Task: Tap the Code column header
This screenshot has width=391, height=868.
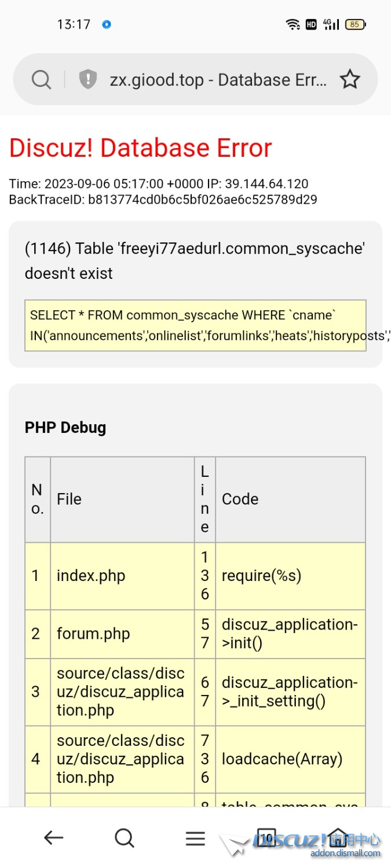Action: [x=290, y=499]
